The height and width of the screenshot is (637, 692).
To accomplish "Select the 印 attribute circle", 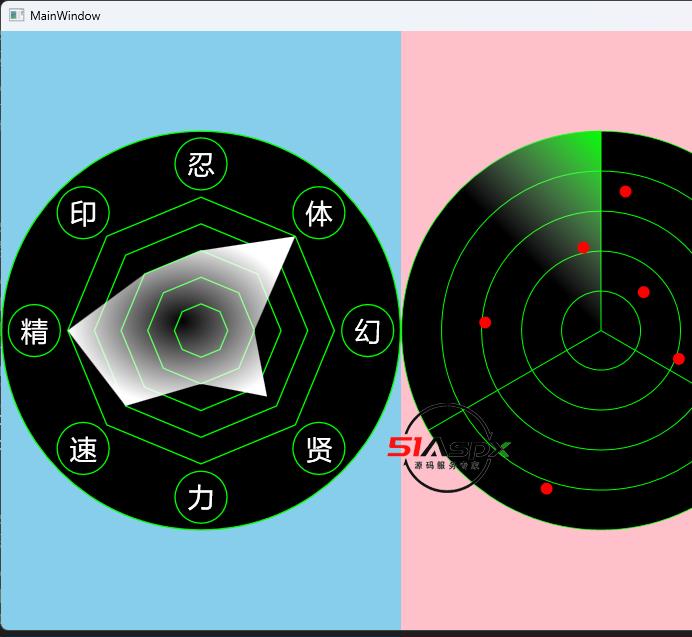I will click(x=84, y=213).
